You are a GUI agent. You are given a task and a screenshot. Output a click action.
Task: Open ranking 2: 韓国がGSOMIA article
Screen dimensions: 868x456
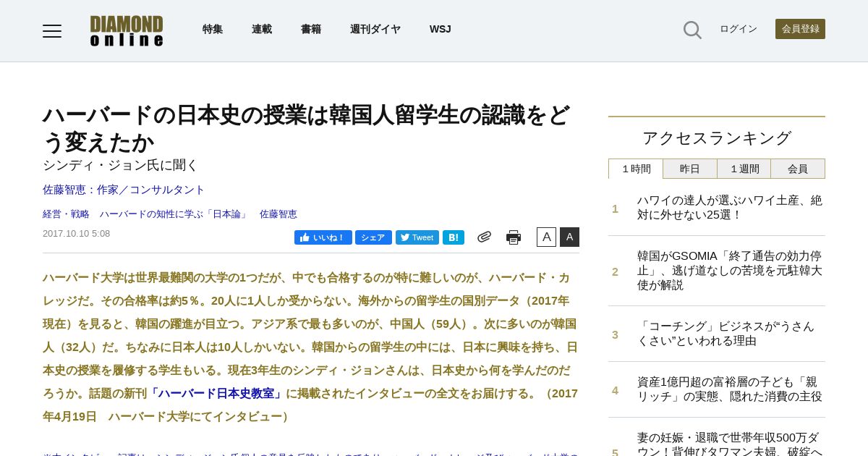point(730,271)
